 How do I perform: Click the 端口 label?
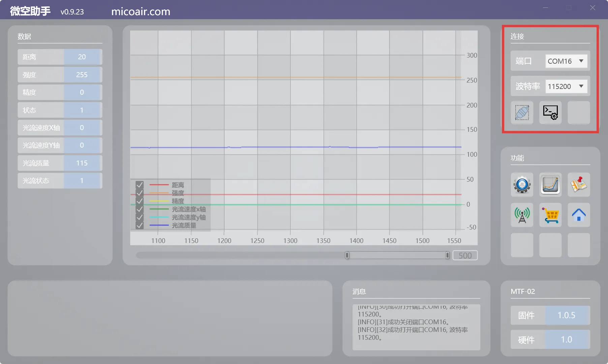point(524,61)
